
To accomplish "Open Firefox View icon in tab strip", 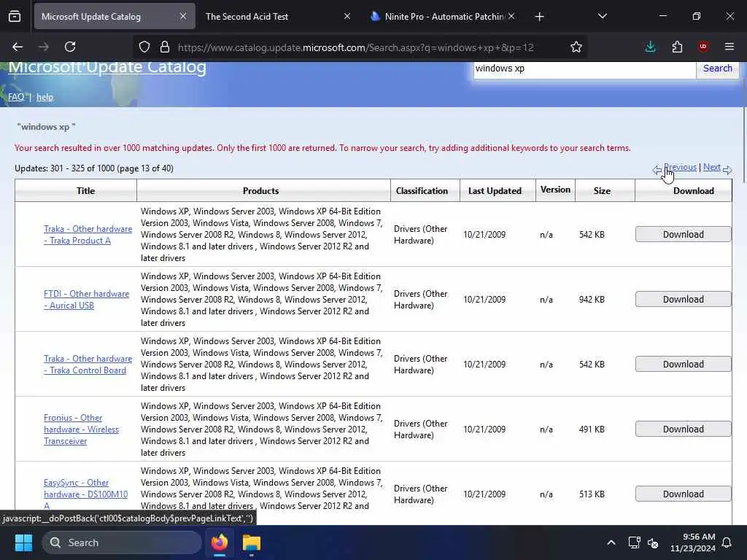I will click(x=15, y=16).
